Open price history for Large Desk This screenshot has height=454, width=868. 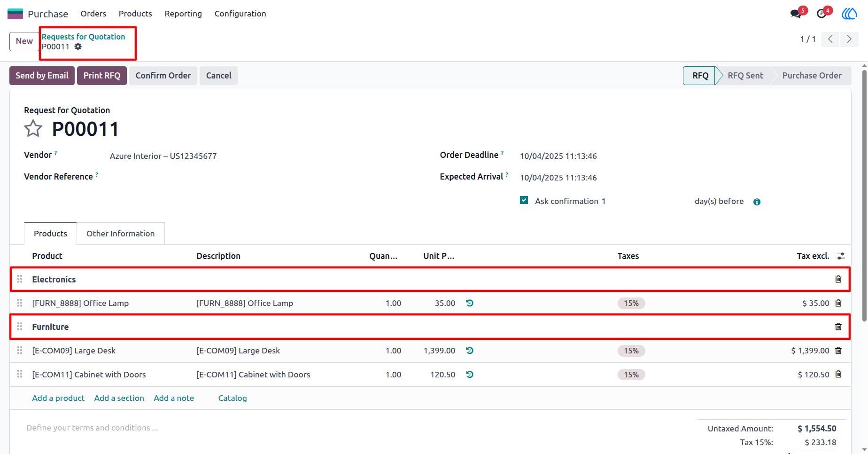[470, 351]
